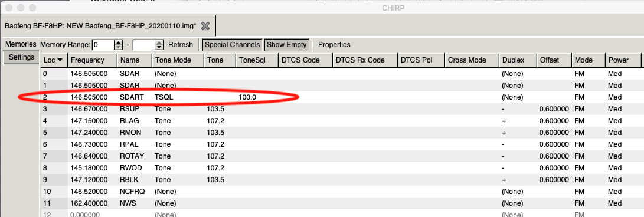This screenshot has width=644, height=217.
Task: Select the memory range start field
Action: click(x=103, y=45)
